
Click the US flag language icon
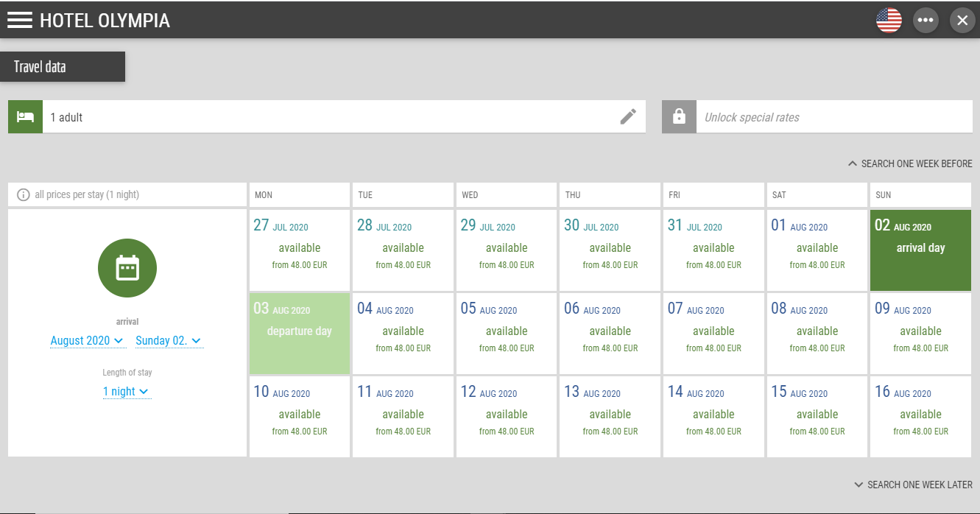coord(889,20)
